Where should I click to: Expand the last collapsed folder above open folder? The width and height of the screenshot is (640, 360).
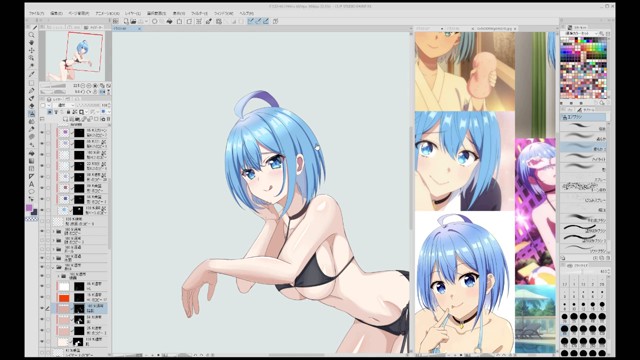click(53, 258)
